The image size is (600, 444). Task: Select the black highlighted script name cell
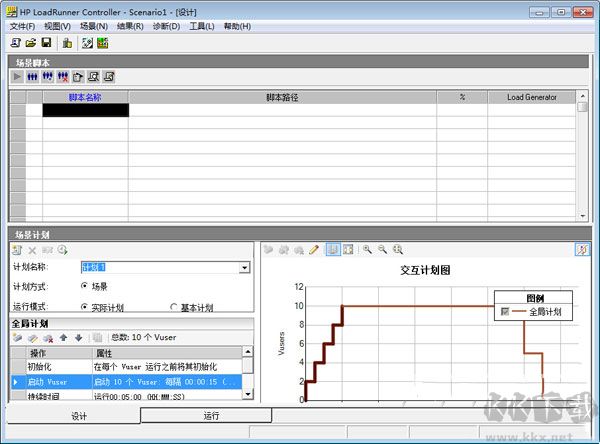click(x=86, y=110)
